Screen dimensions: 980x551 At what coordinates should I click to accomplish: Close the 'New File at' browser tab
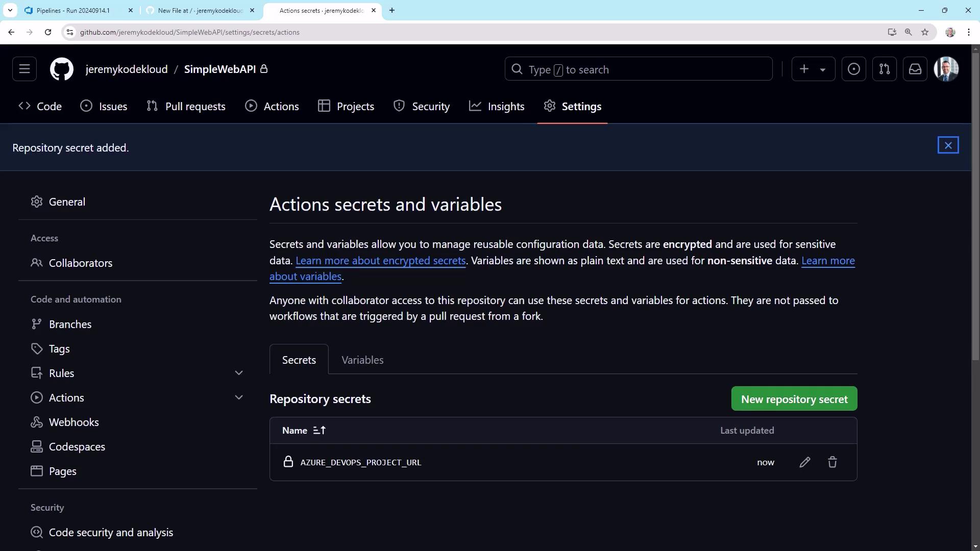252,10
